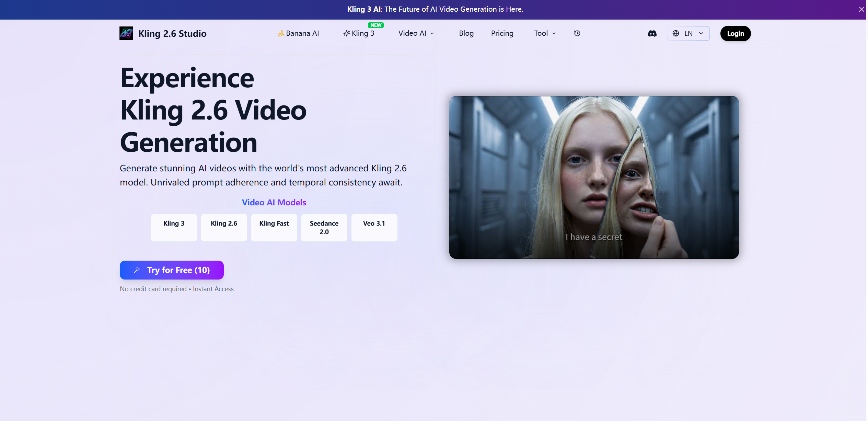
Task: Click the Kling 2.6 Studio logo icon
Action: click(126, 33)
